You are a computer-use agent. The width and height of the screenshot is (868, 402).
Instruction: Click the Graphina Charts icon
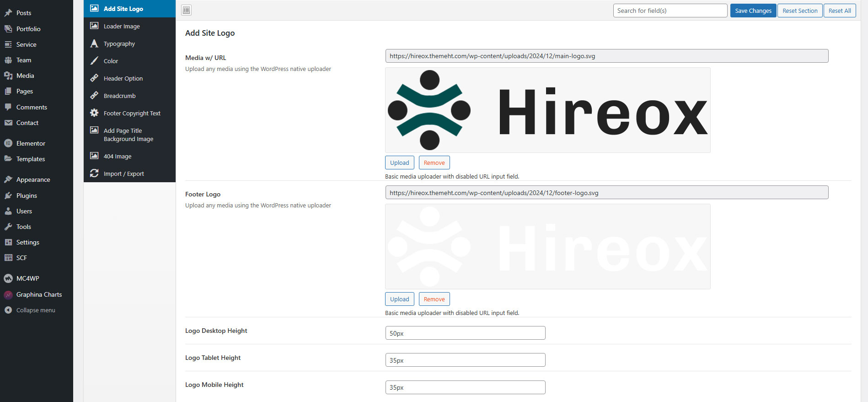pyautogui.click(x=8, y=294)
